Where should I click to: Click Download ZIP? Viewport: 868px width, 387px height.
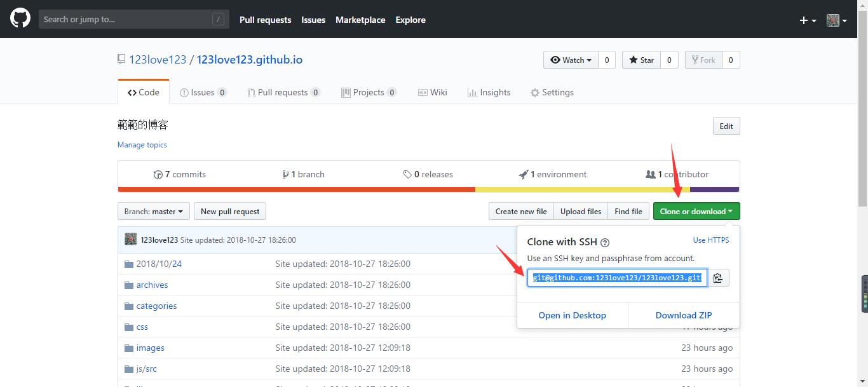[684, 315]
